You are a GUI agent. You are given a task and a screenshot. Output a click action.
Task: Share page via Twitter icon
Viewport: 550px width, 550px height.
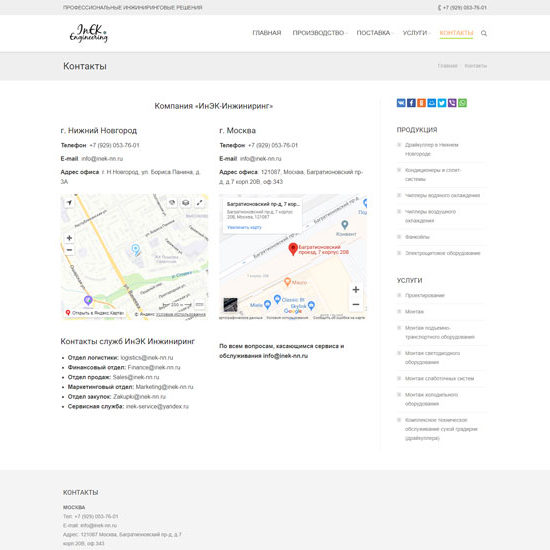click(442, 103)
